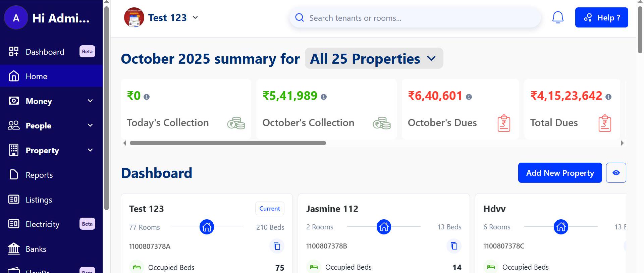Expand the Money menu in sidebar
The height and width of the screenshot is (273, 644).
(51, 101)
